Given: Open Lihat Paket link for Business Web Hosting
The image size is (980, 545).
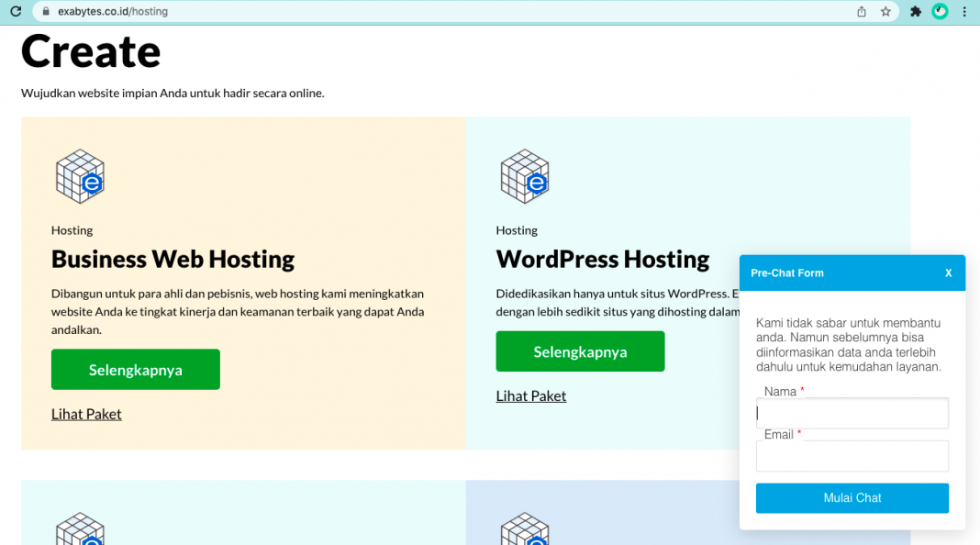Looking at the screenshot, I should [x=86, y=414].
